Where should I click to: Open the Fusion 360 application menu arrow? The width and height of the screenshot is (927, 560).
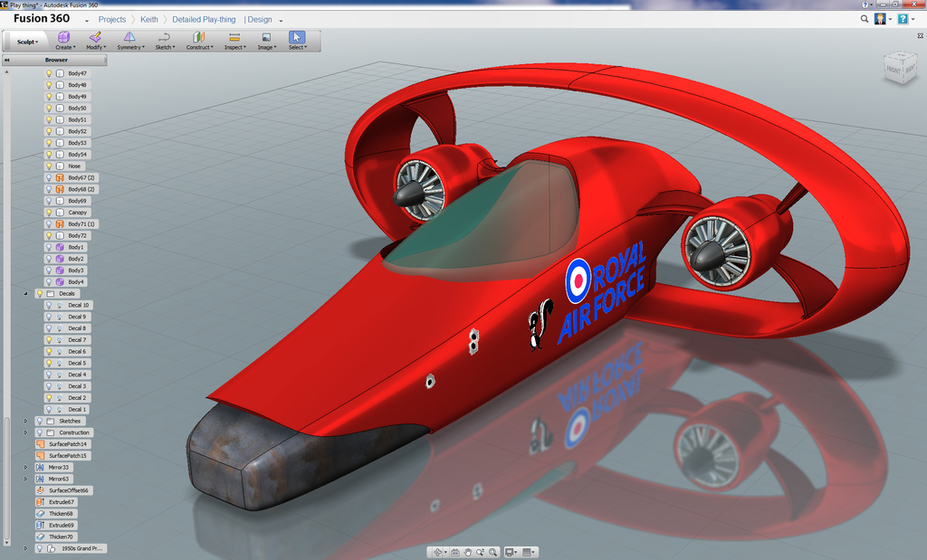pos(87,21)
